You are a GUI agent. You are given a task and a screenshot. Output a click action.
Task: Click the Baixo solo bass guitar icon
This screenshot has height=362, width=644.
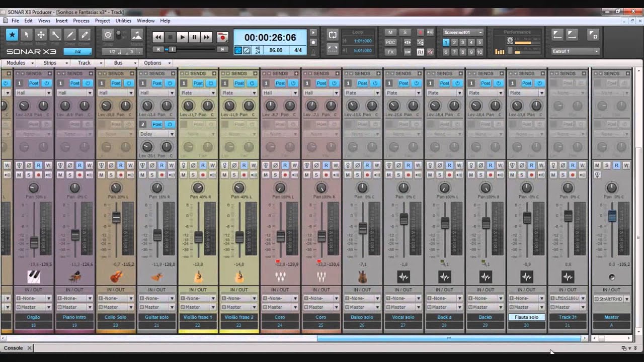362,277
